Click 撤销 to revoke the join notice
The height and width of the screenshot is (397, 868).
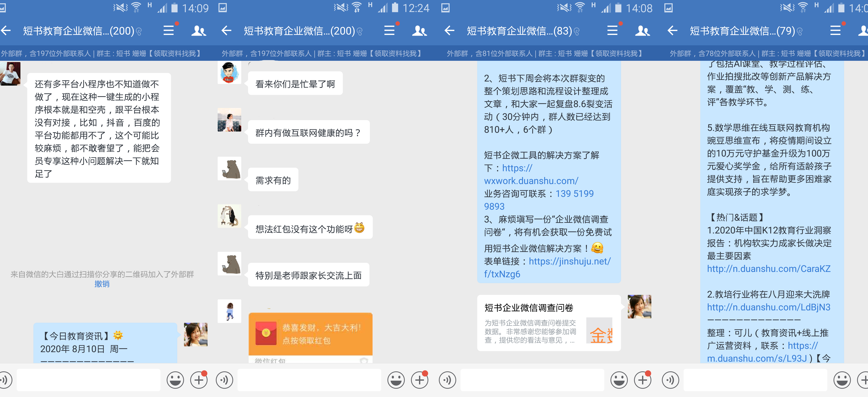[x=102, y=284]
